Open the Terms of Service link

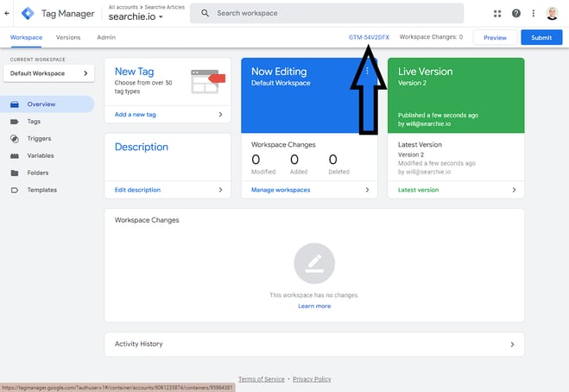coord(262,379)
